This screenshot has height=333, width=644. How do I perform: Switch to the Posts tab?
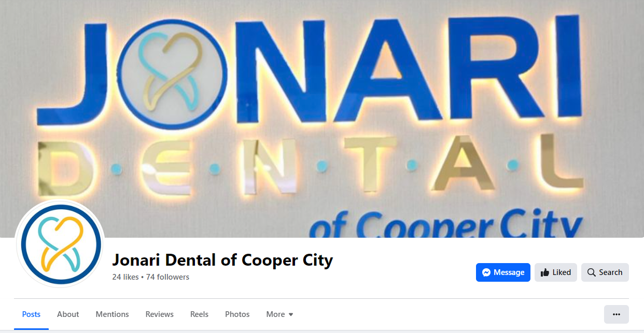tap(31, 314)
